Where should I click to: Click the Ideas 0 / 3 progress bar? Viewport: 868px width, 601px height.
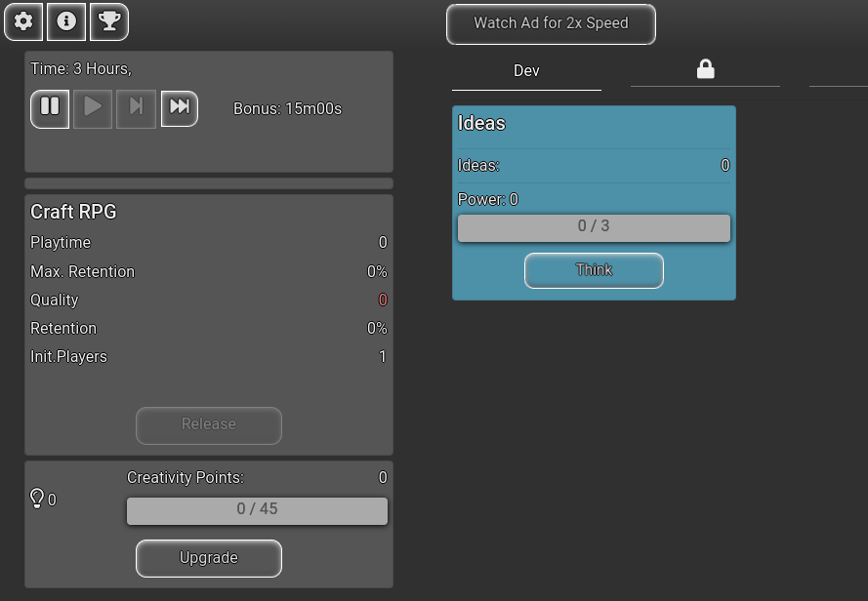pyautogui.click(x=594, y=227)
